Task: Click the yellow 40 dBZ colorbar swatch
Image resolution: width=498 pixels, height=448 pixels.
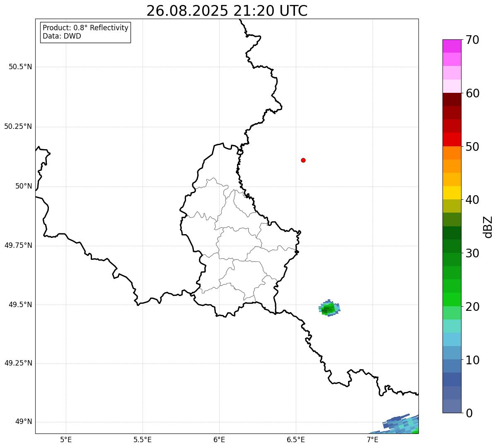Action: 452,193
